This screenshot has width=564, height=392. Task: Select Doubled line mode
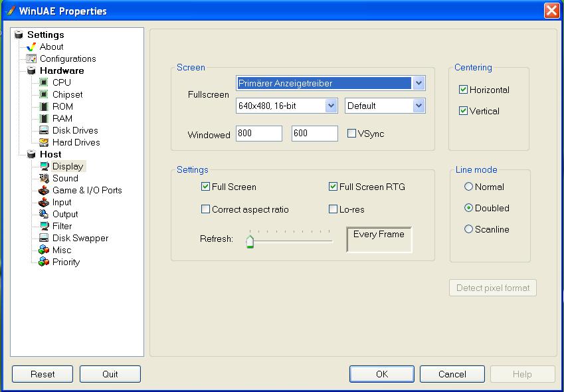468,208
